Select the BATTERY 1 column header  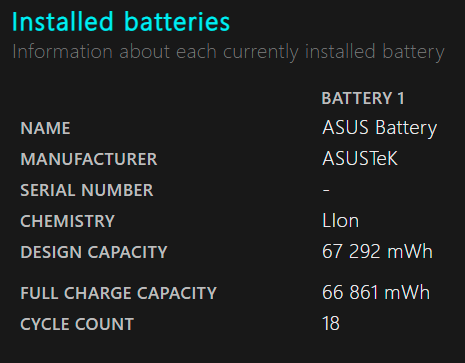pos(363,98)
